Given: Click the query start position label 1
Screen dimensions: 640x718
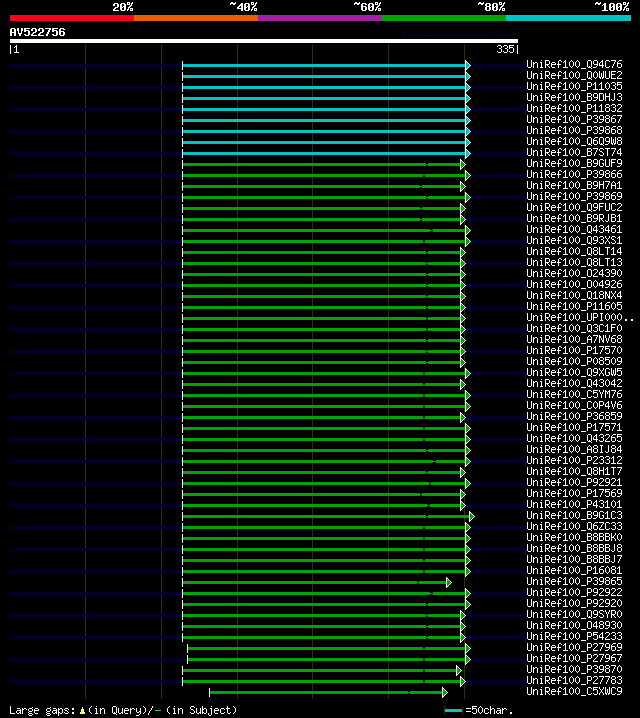Looking at the screenshot, I should 16,49.
